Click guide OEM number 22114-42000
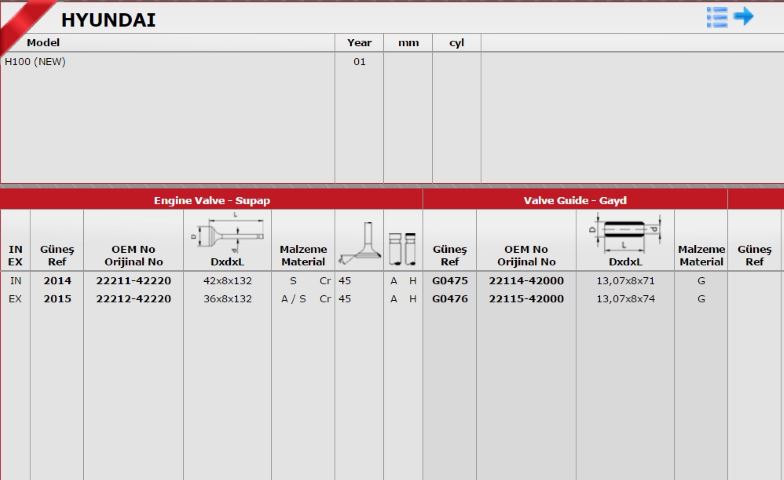 pyautogui.click(x=526, y=280)
